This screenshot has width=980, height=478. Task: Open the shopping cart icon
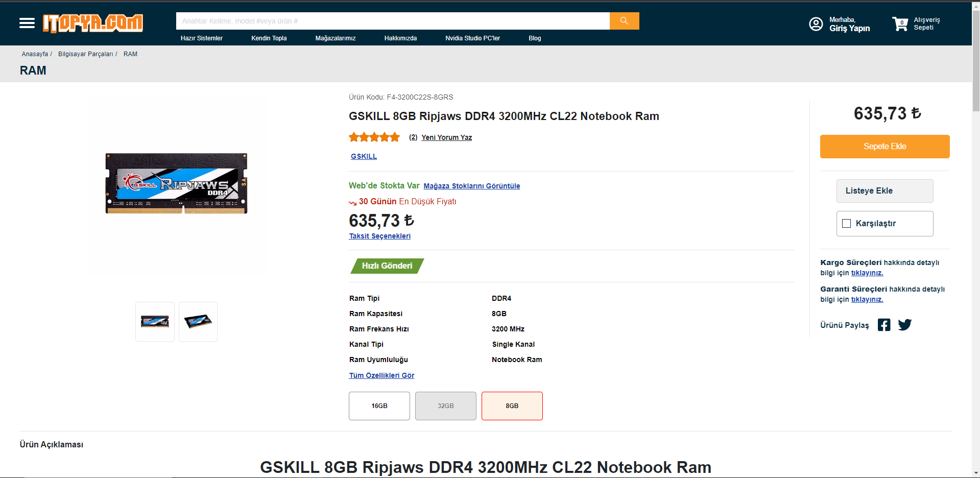click(900, 23)
